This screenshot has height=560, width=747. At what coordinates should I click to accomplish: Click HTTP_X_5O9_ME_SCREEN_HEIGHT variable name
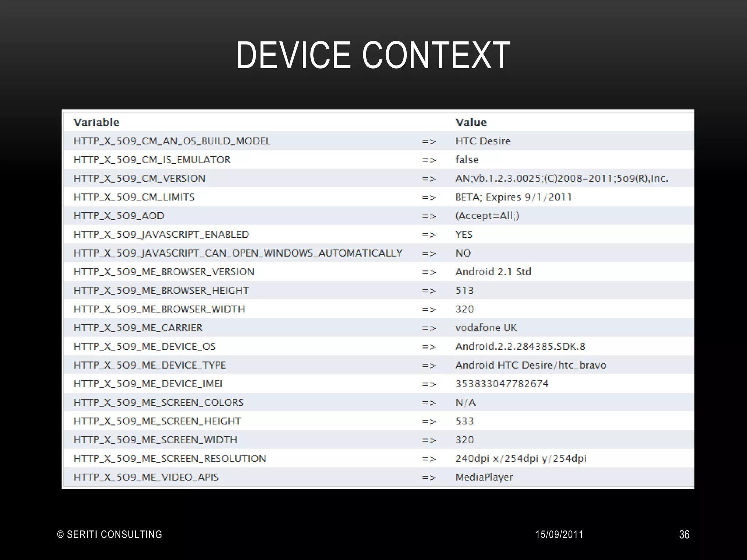[x=157, y=421]
